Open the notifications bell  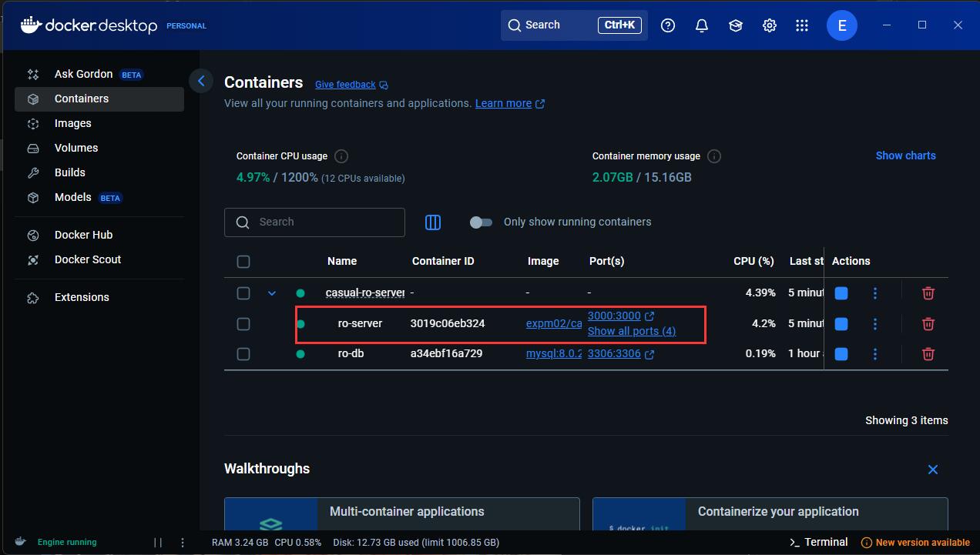coord(702,25)
